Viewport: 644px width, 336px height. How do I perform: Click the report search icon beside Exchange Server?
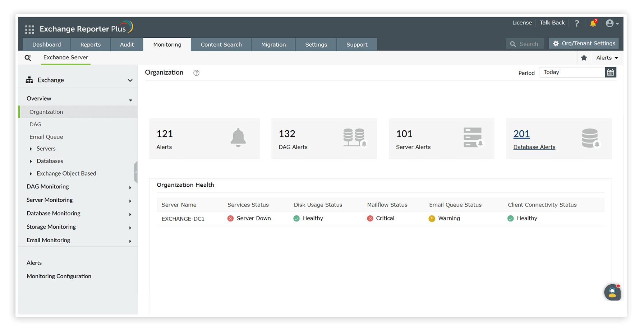click(x=28, y=58)
